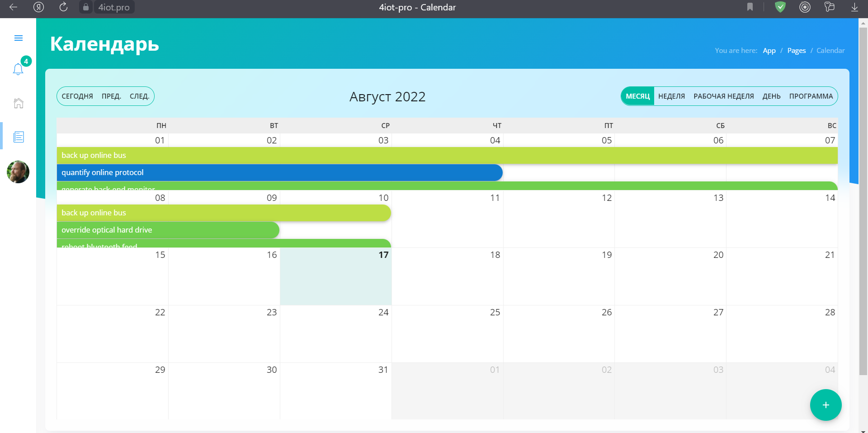Switch to the Неделя view tab
Image resolution: width=868 pixels, height=433 pixels.
(671, 96)
